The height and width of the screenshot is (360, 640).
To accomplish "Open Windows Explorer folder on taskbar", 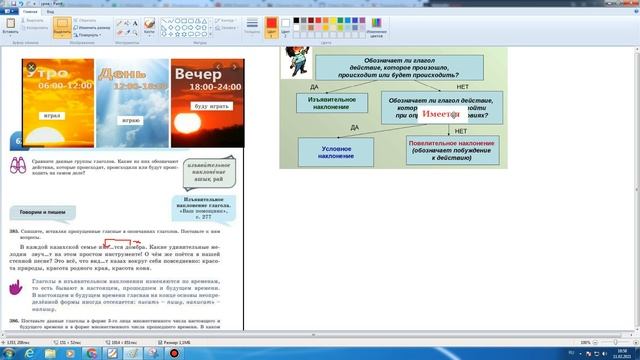I will 50,353.
